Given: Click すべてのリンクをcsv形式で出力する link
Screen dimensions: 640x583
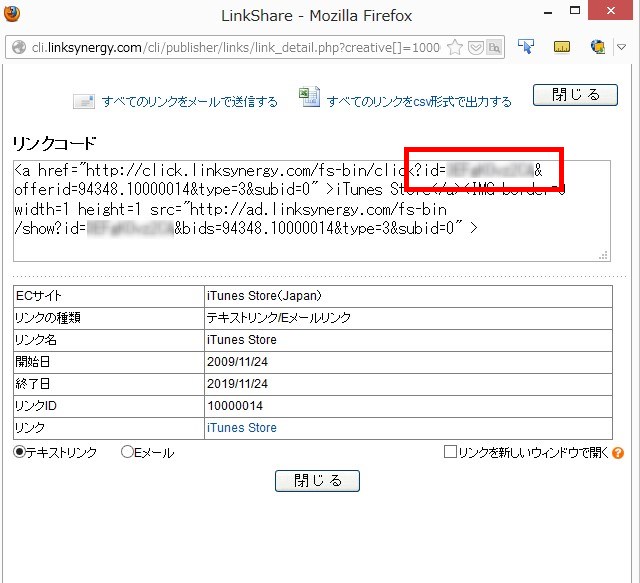Looking at the screenshot, I should point(419,101).
